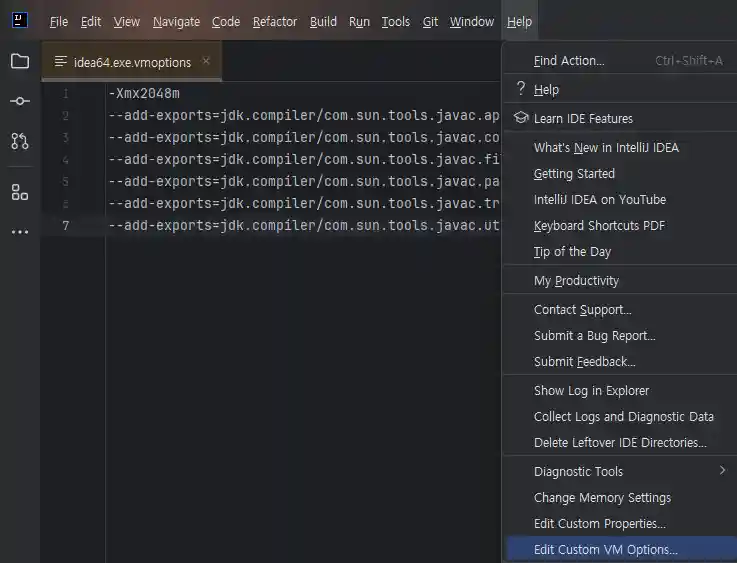Click the -Xmx2048m line in editor
Viewport: 737px width, 563px height.
point(144,94)
